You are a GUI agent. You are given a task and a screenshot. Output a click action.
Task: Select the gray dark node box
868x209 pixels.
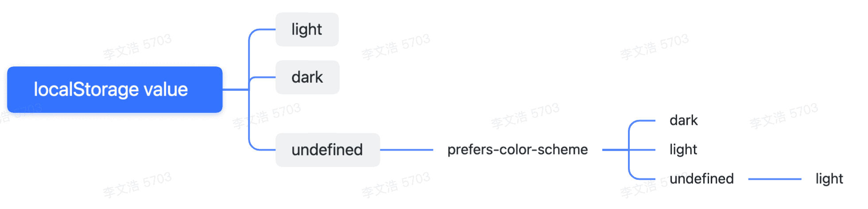click(x=307, y=77)
